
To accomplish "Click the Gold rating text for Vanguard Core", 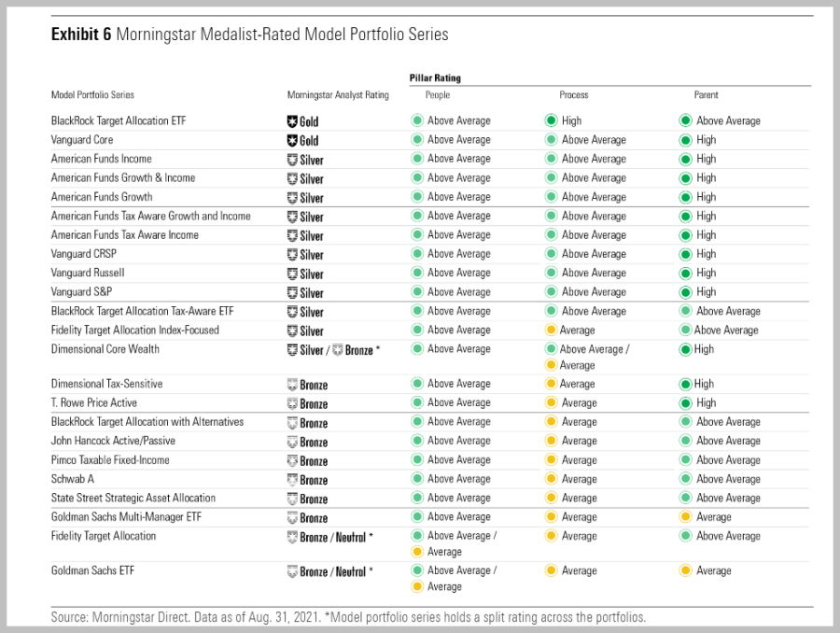I will point(309,141).
